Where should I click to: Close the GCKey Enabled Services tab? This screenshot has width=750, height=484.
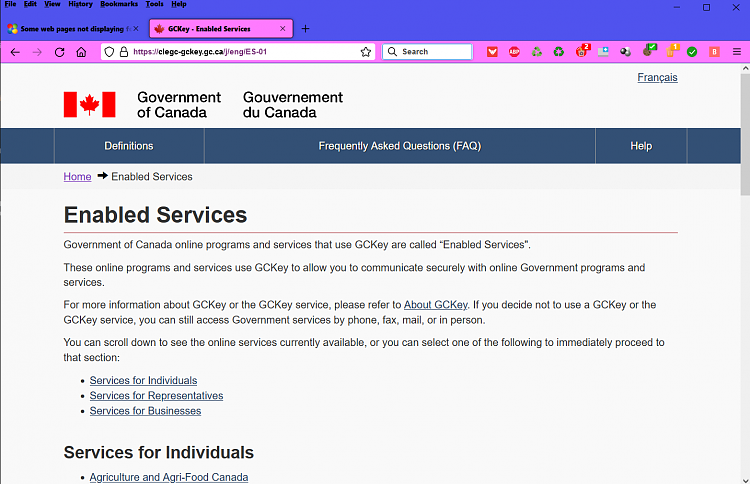coord(283,29)
